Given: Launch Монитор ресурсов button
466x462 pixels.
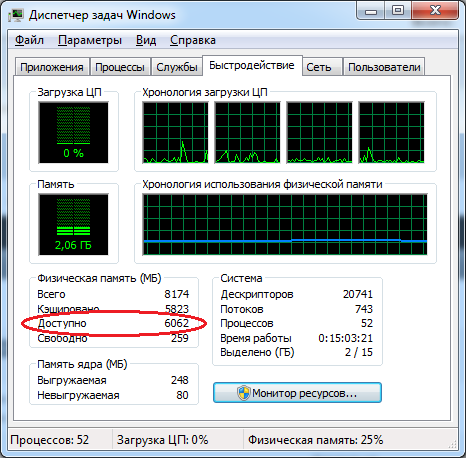Looking at the screenshot, I should point(297,393).
